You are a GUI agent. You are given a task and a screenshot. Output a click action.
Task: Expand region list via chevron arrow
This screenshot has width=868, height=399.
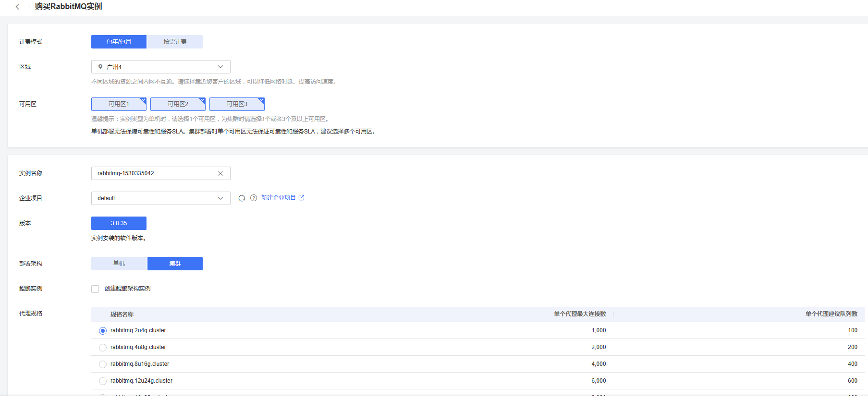[220, 67]
